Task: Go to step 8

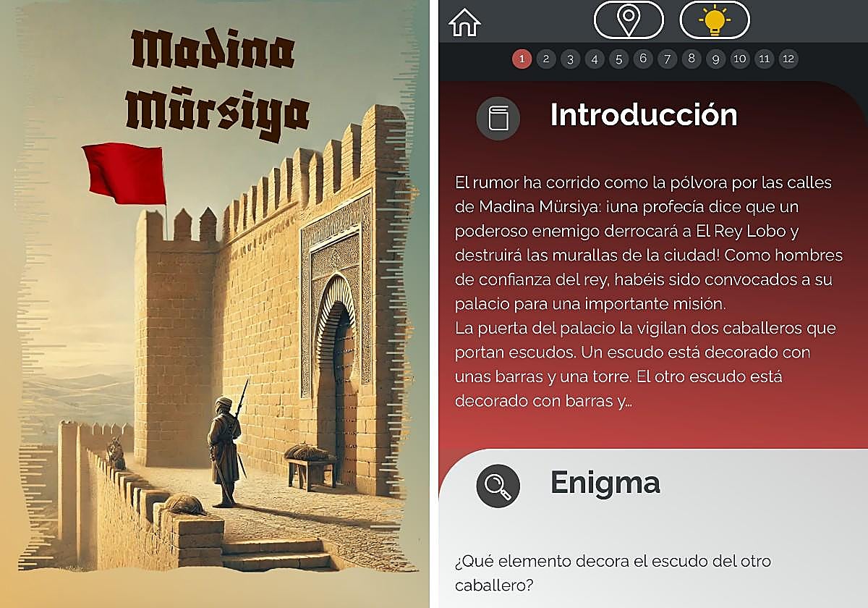Action: point(692,59)
